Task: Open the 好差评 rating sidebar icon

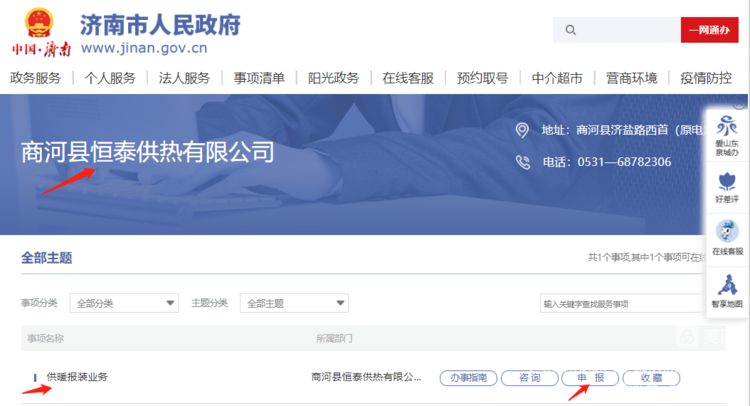Action: 727,187
